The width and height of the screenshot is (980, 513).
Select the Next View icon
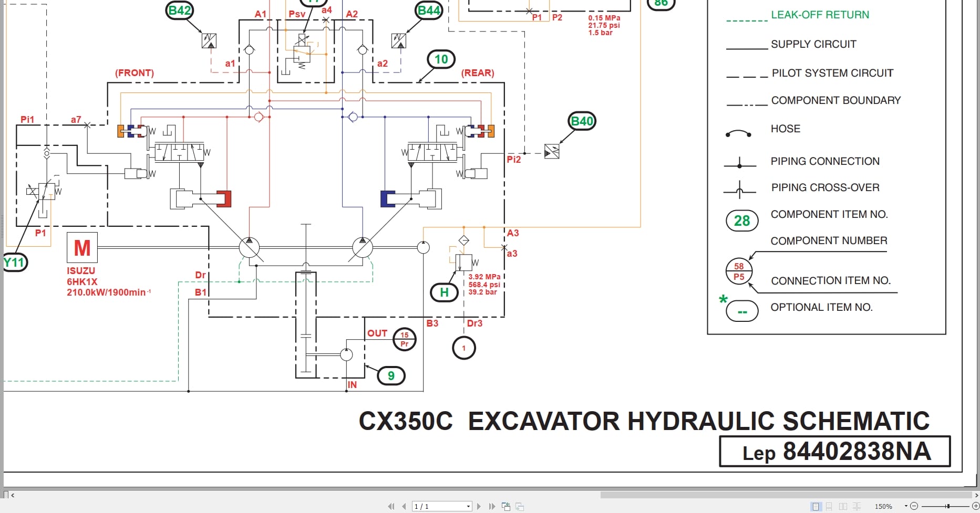pyautogui.click(x=520, y=506)
